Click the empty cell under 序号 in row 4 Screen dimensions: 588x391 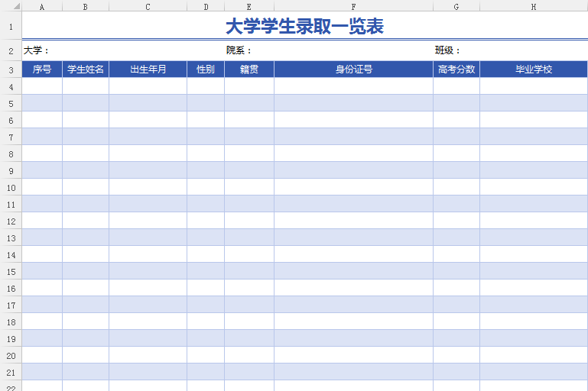coord(41,86)
